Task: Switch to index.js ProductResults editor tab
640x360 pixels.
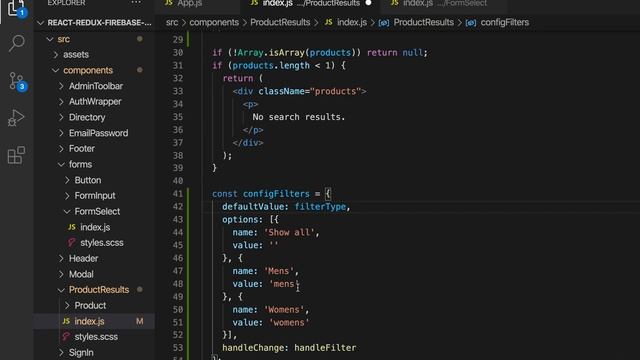Action: (x=310, y=4)
